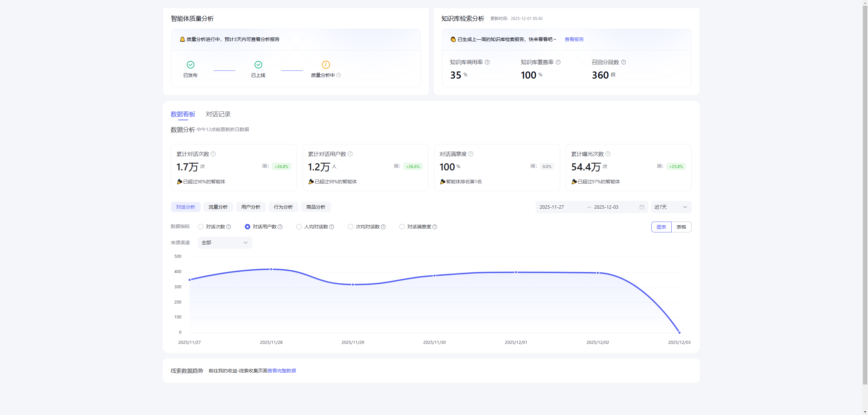Click help icon beside 对话满意度 card title
The height and width of the screenshot is (415, 868).
click(x=471, y=154)
